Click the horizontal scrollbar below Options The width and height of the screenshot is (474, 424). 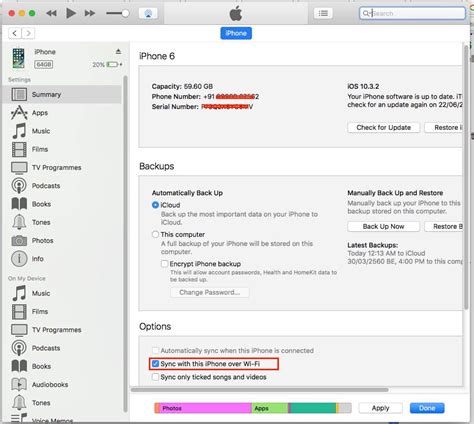[x=260, y=390]
